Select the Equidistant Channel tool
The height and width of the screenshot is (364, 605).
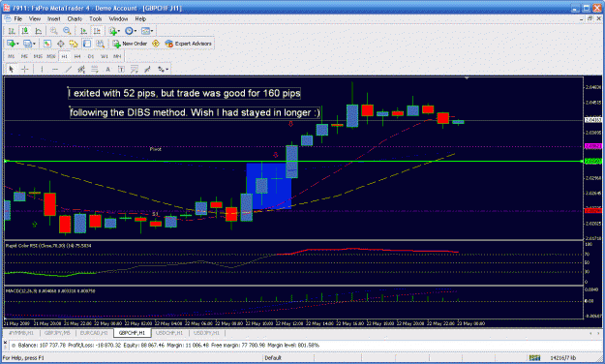tap(81, 69)
